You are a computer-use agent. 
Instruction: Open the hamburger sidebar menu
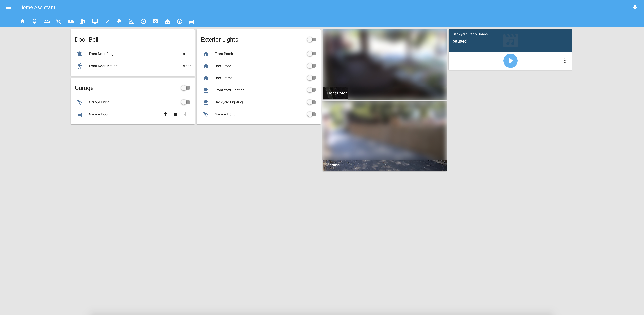click(x=8, y=8)
